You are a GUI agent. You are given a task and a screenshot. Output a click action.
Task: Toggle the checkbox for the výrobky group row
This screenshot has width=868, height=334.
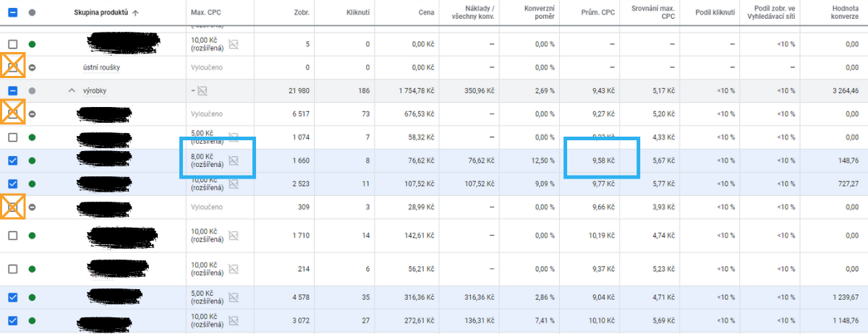point(13,91)
